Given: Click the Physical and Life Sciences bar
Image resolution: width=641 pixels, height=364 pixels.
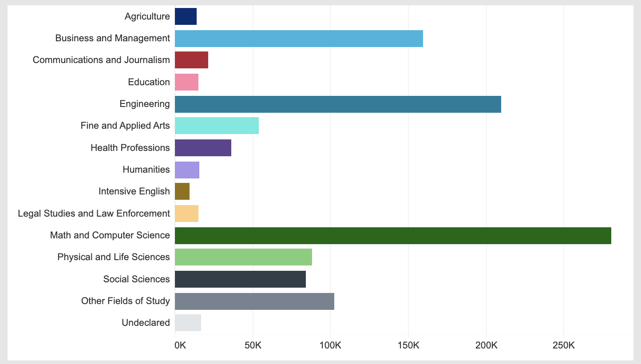Looking at the screenshot, I should (243, 257).
